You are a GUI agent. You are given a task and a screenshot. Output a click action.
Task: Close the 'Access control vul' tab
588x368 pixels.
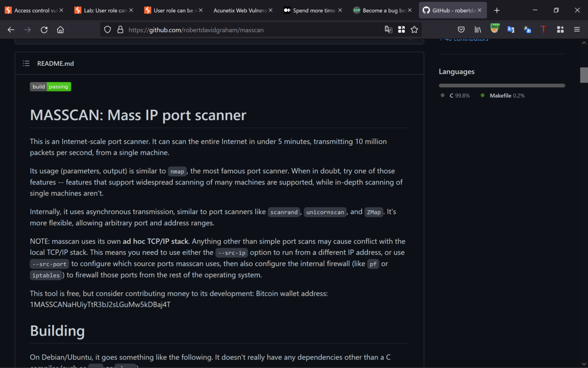pyautogui.click(x=61, y=10)
